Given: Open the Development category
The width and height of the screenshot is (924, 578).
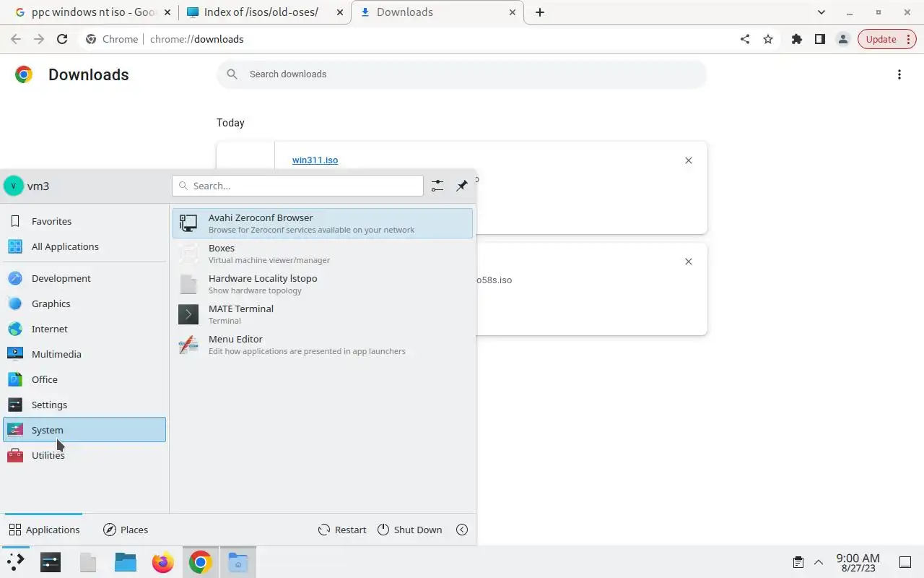Looking at the screenshot, I should 84,278.
